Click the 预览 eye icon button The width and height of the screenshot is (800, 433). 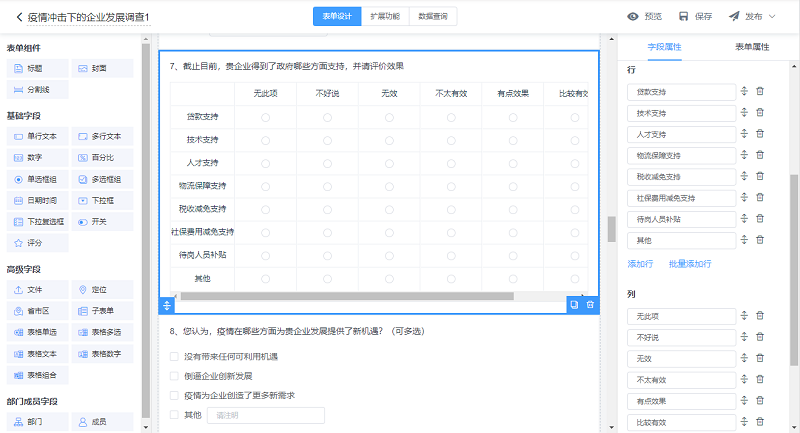[x=644, y=17]
